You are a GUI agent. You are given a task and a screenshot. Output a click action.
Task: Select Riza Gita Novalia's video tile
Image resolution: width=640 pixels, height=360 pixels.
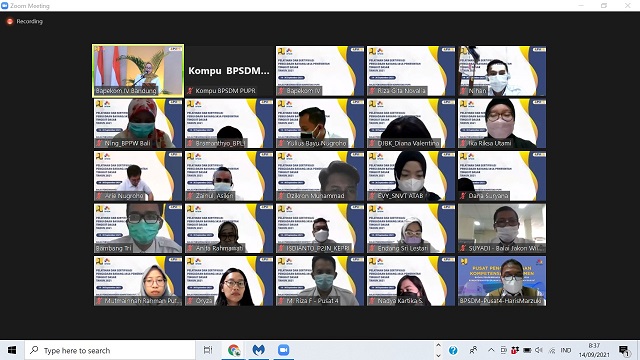[x=411, y=71]
